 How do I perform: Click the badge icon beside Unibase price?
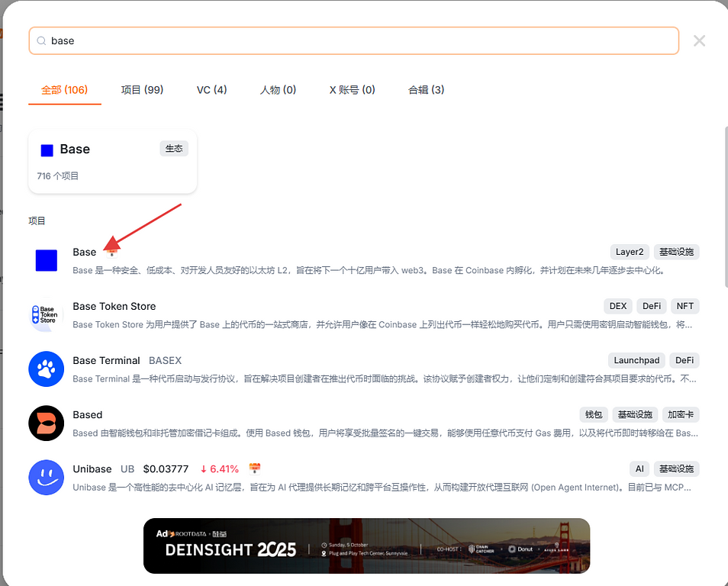(x=255, y=468)
